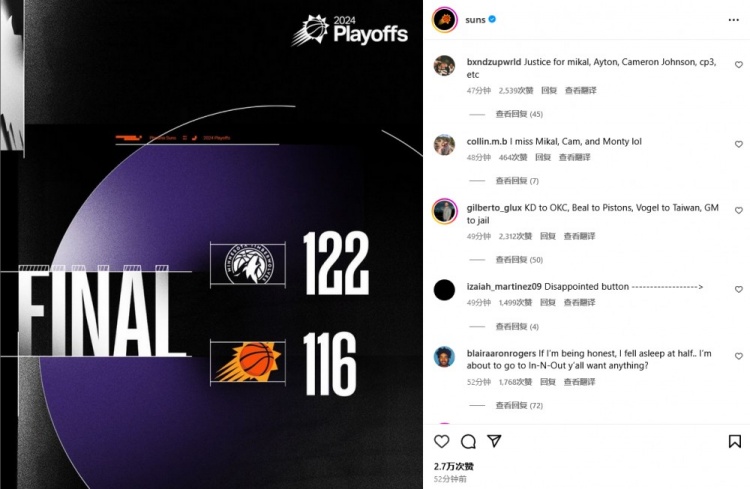The image size is (750, 489).
Task: Like collin.m.b's comment with heart
Action: pos(739,144)
